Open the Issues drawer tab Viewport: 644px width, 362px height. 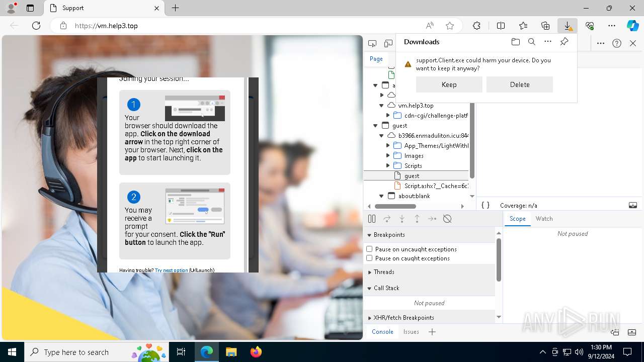411,332
